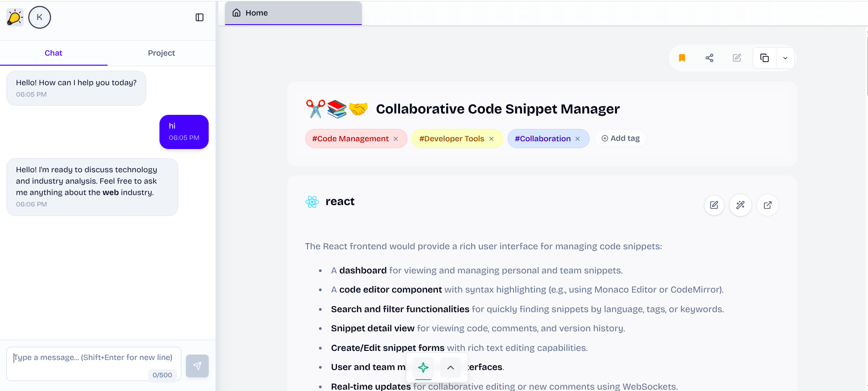Click 'Real-time updates' text
Image resolution: width=868 pixels, height=391 pixels.
[x=371, y=386]
